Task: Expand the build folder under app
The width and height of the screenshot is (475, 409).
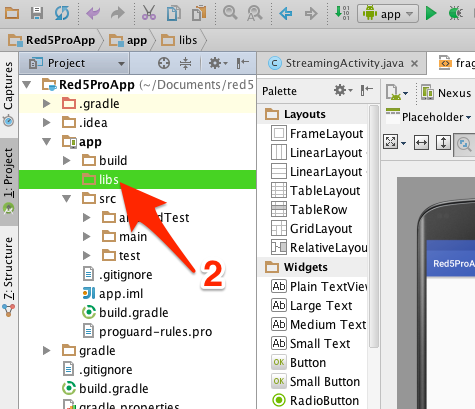Action: (x=67, y=161)
